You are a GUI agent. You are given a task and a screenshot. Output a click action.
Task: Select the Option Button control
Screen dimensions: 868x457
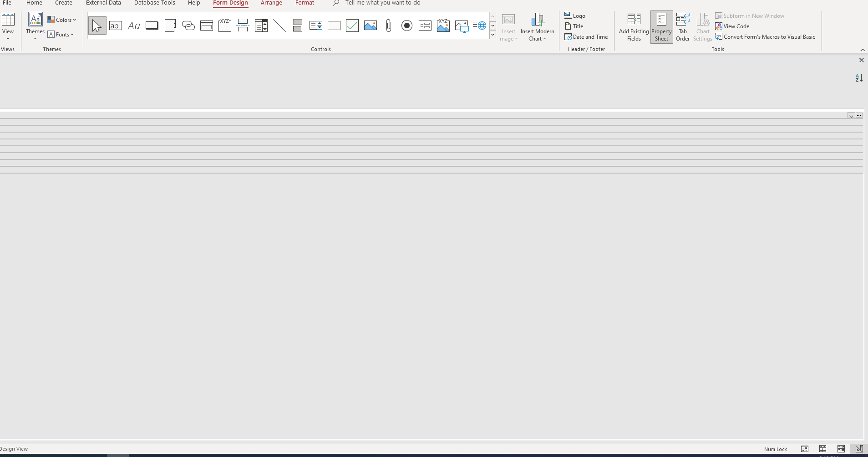tap(407, 26)
